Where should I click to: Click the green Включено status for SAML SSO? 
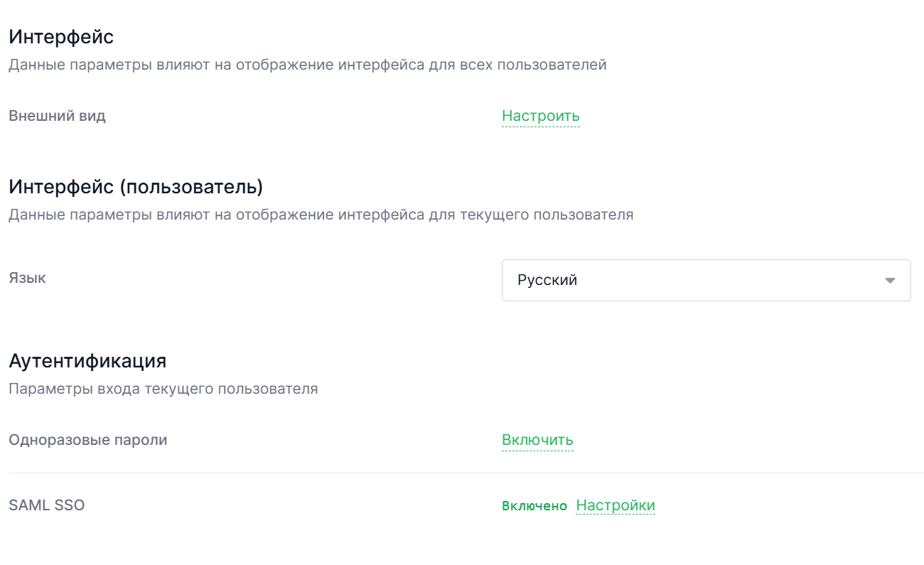533,505
